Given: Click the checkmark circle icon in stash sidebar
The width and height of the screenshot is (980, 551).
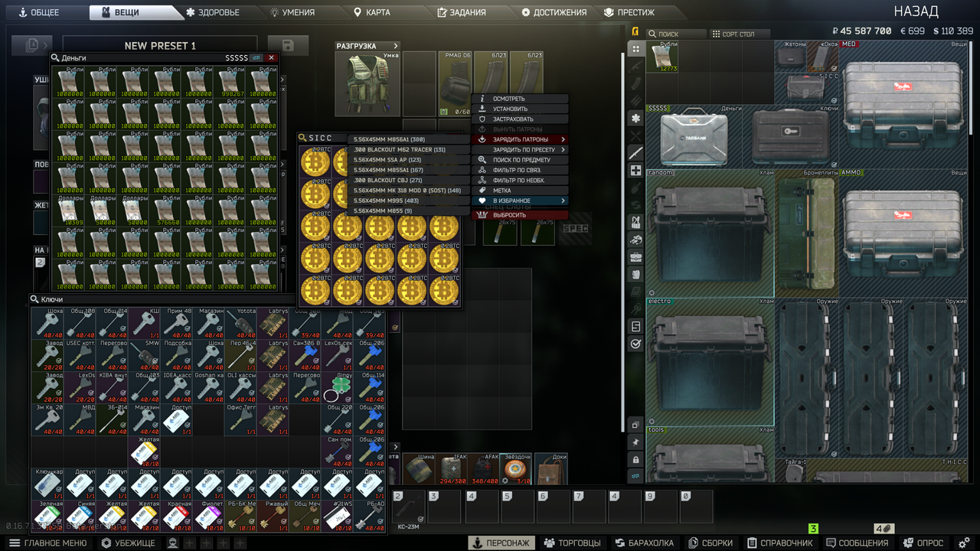Looking at the screenshot, I should (x=635, y=344).
